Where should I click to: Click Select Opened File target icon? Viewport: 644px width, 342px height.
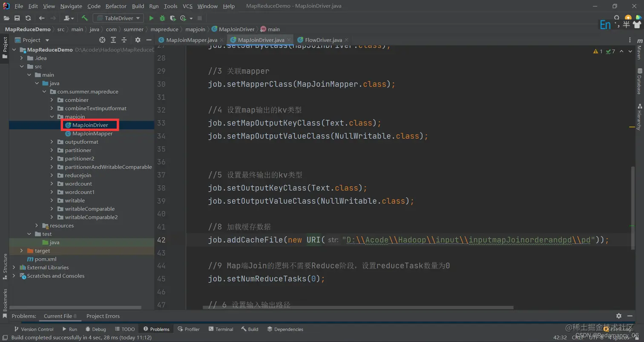coord(102,40)
